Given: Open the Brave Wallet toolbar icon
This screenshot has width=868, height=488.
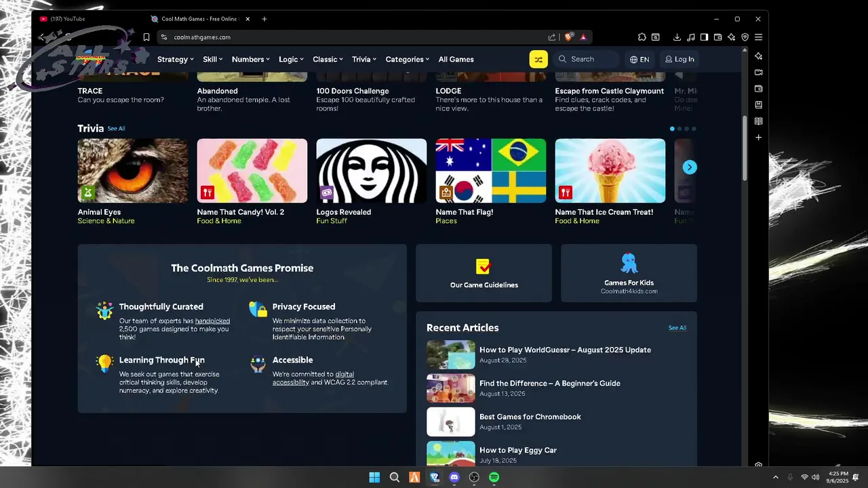Looking at the screenshot, I should pyautogui.click(x=717, y=37).
